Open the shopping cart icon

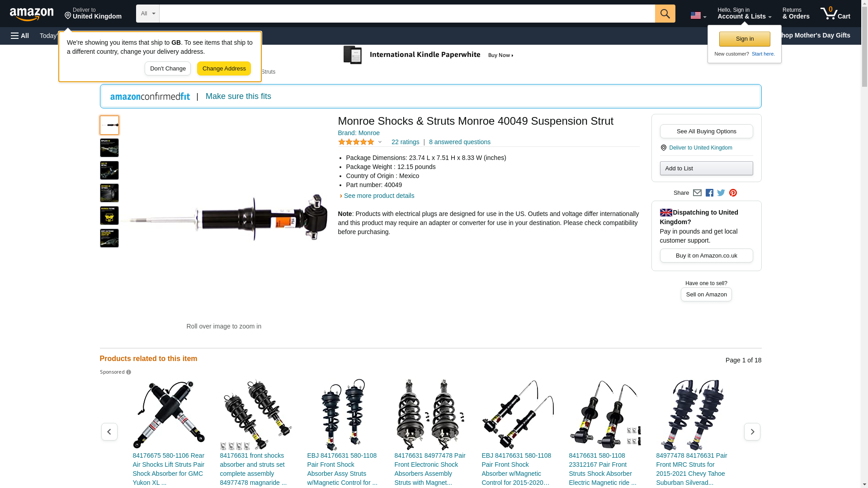pyautogui.click(x=835, y=14)
